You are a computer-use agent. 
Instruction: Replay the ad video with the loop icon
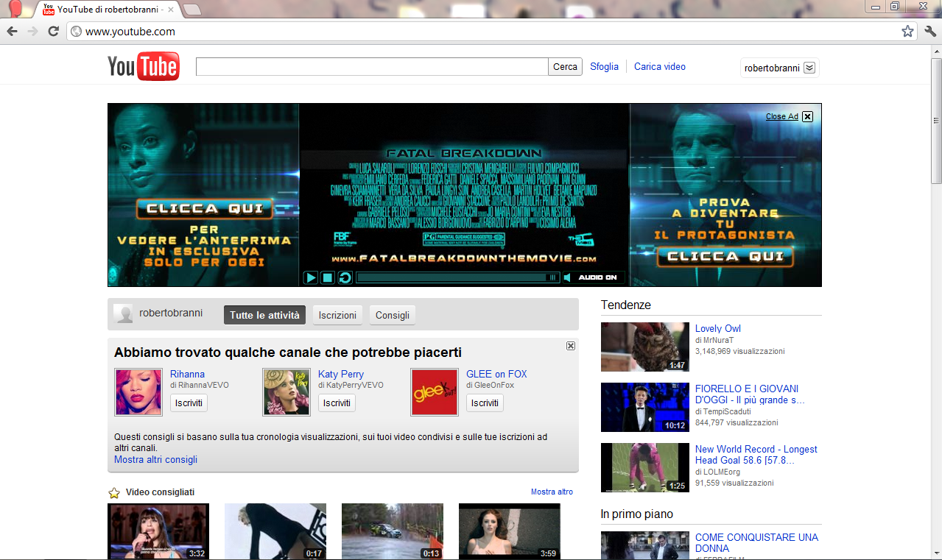point(345,277)
